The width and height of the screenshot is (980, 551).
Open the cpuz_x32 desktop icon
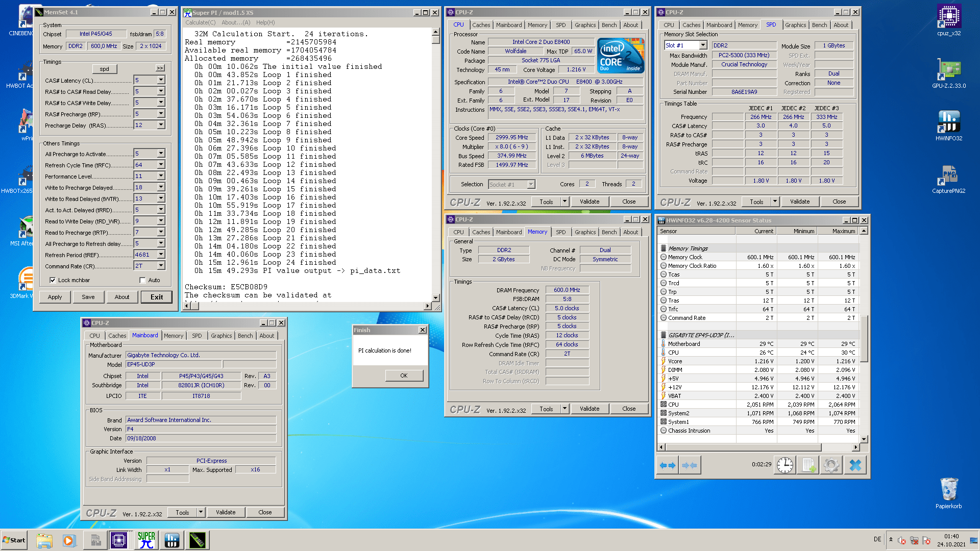tap(948, 20)
